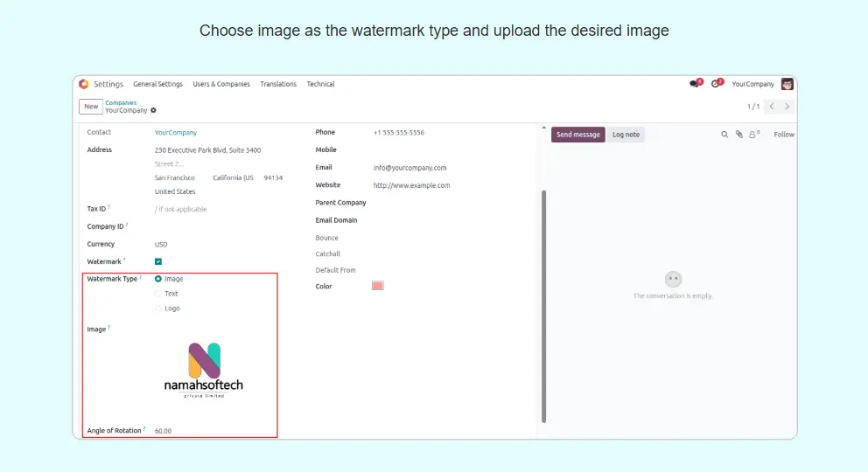
Task: Open the Users & Companies menu
Action: tap(221, 84)
